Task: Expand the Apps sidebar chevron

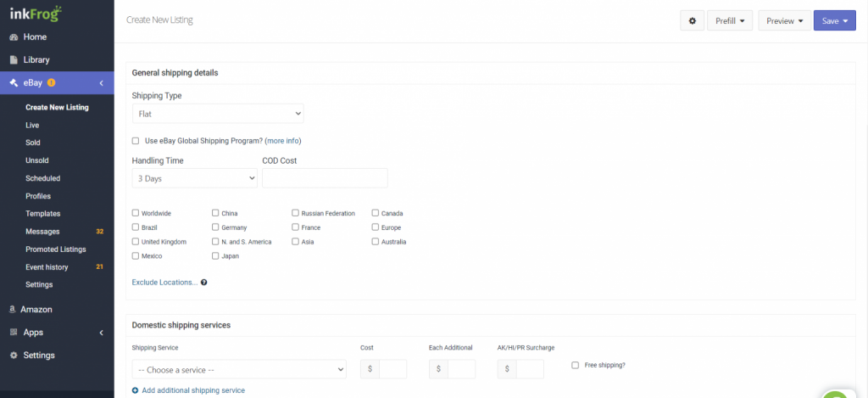Action: click(x=102, y=333)
